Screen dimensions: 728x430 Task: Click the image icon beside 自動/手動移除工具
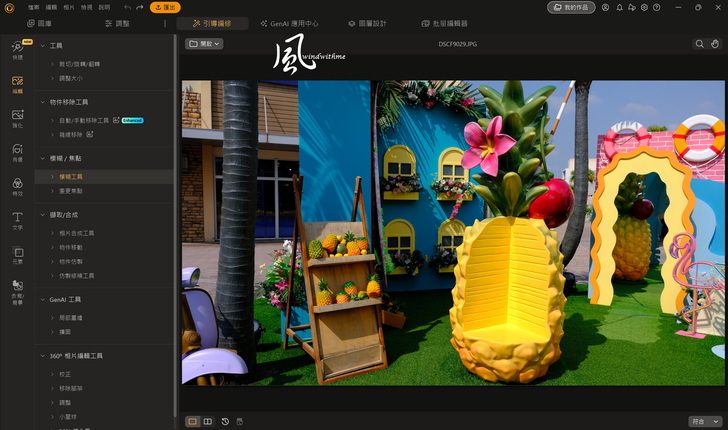click(116, 120)
